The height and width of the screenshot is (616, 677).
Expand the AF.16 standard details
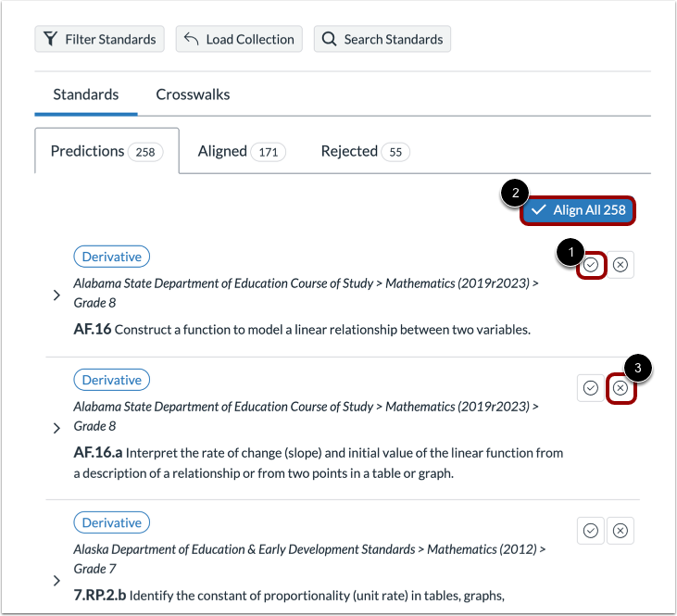click(x=56, y=295)
